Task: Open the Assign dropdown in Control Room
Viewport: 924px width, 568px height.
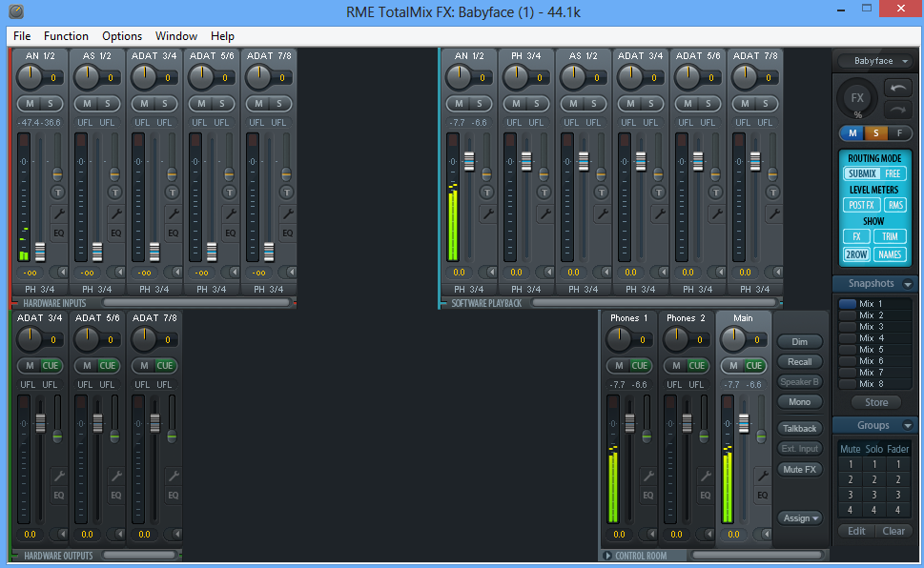Action: click(x=799, y=517)
